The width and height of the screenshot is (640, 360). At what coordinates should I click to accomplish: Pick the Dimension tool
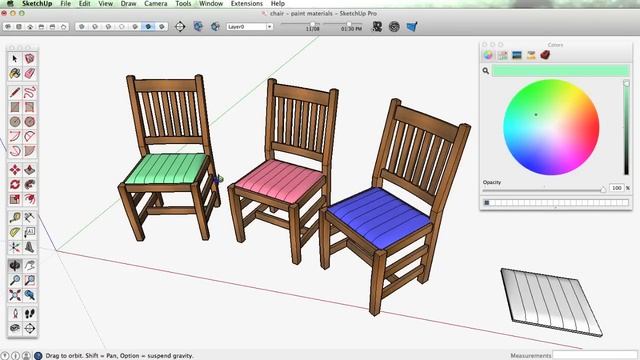point(29,218)
